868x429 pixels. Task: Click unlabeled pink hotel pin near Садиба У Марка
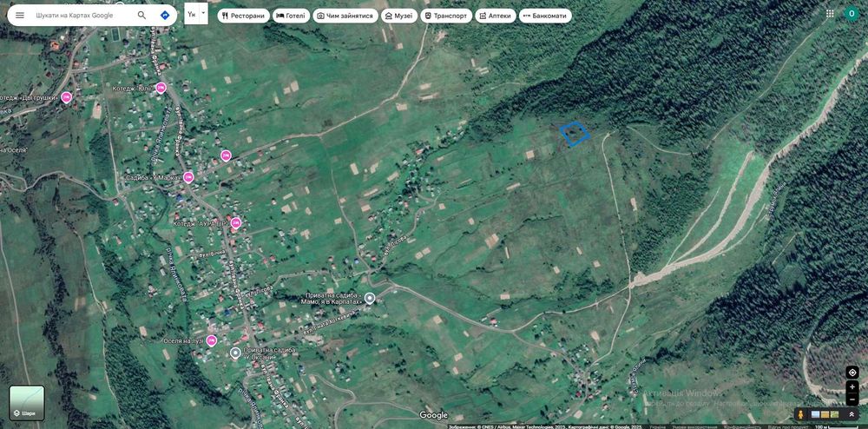click(226, 155)
